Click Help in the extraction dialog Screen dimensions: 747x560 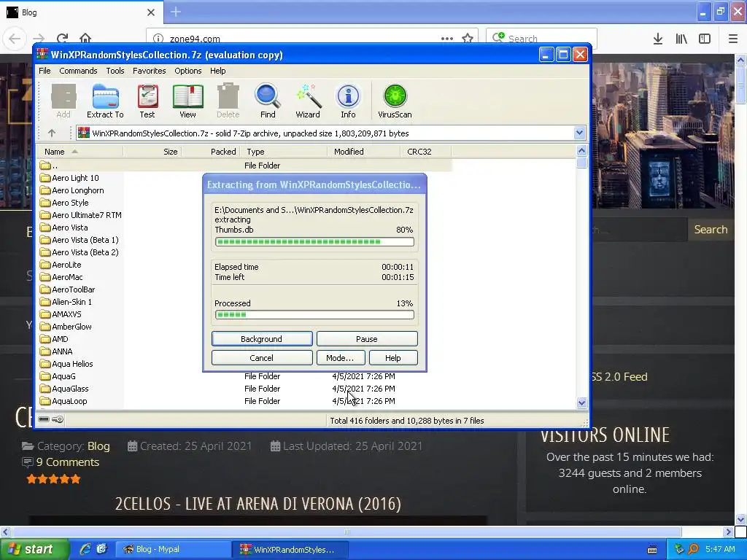(393, 357)
